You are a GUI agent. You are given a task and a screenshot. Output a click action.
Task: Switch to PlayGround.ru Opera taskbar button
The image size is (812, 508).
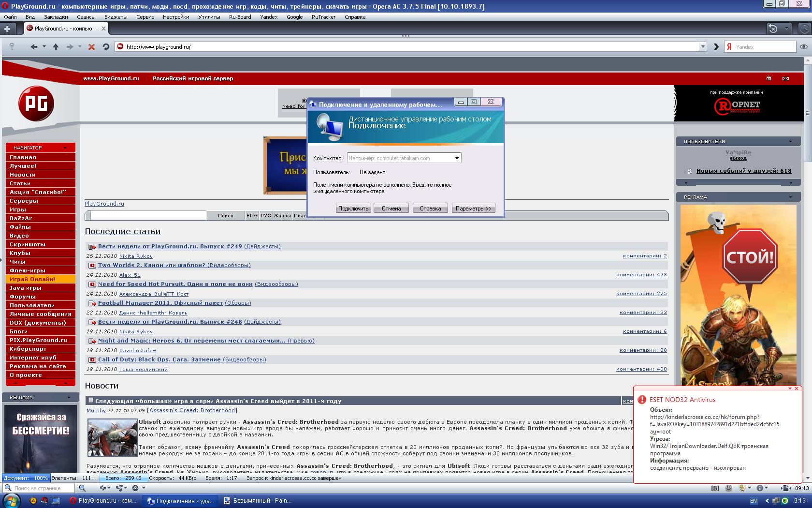pyautogui.click(x=103, y=501)
